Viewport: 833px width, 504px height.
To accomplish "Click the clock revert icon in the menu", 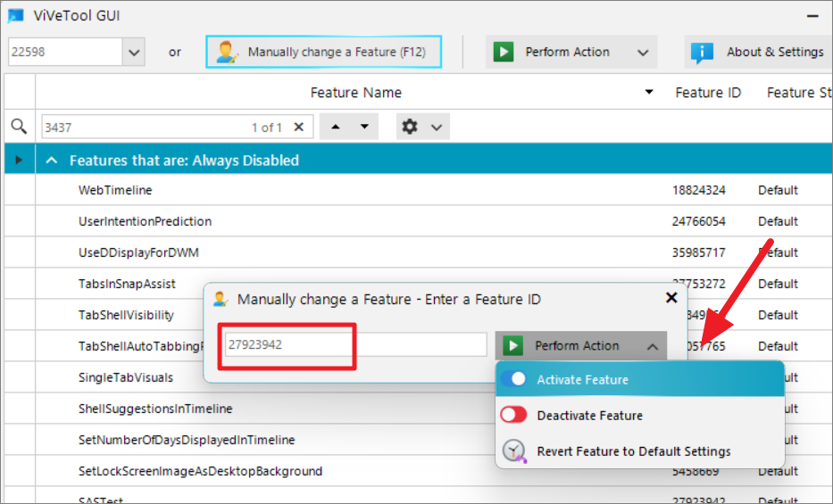I will [x=513, y=451].
